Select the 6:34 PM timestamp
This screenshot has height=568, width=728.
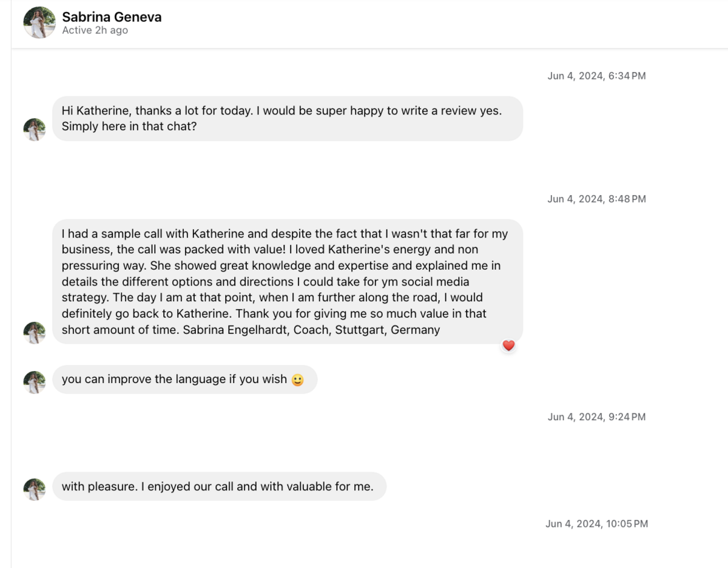point(596,76)
